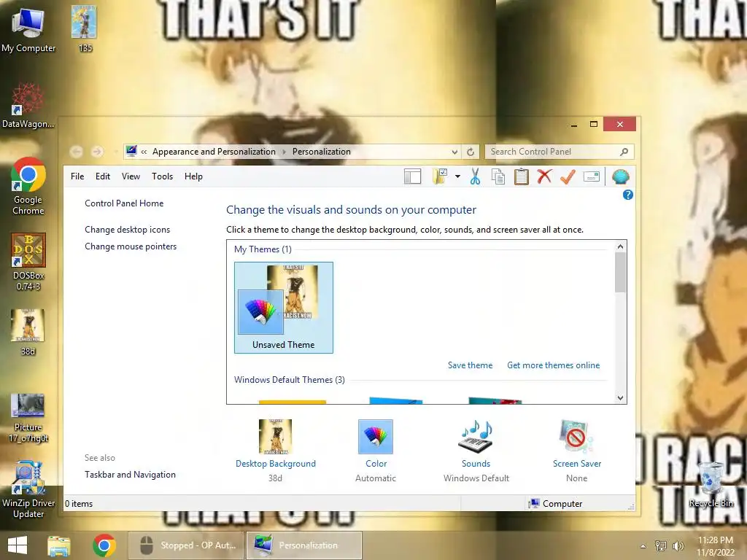Go to Control Panel Home
The image size is (747, 560).
[124, 203]
